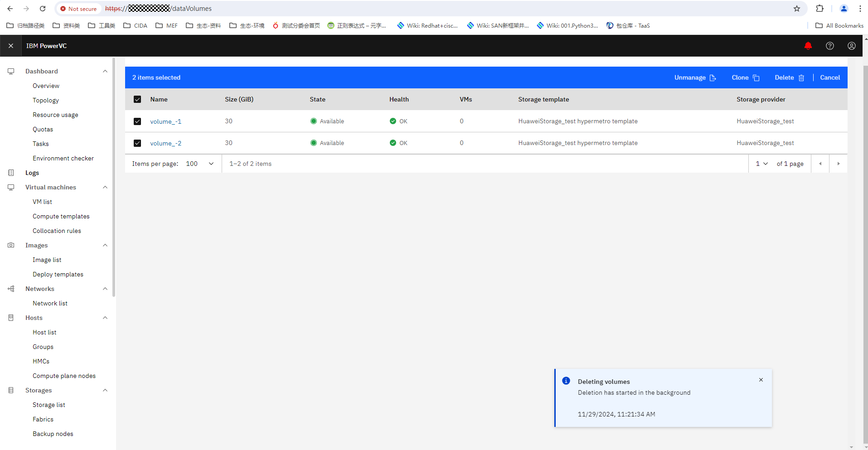Click the Not secure site indicator
Viewport: 868px width, 450px height.
click(78, 9)
